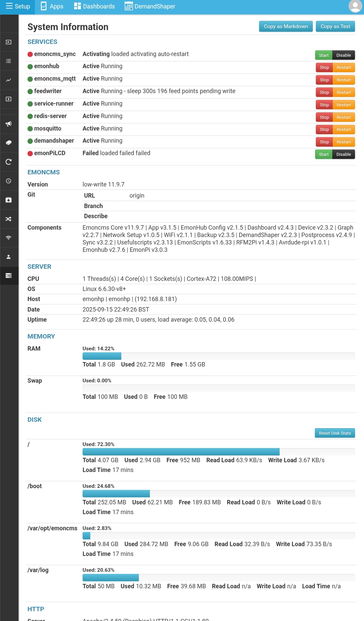This screenshot has width=364, height=621.
Task: Open the Schedule clock icon in the sidebar
Action: coord(9,181)
